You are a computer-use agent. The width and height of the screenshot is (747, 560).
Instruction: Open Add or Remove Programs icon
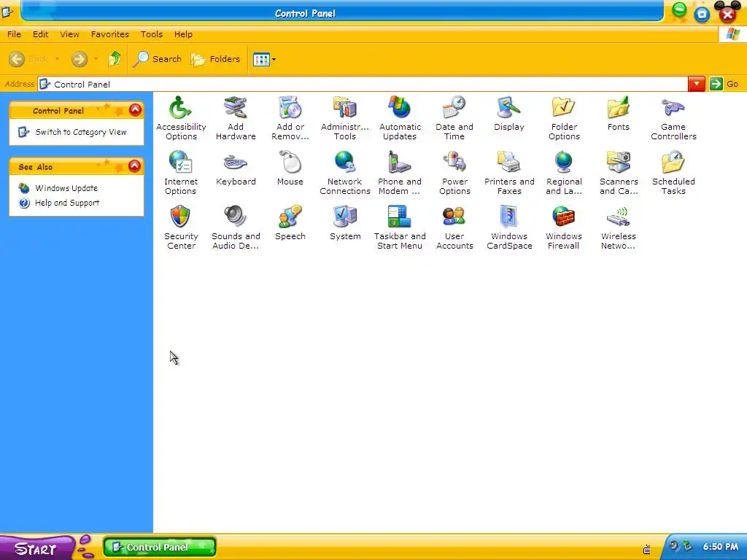coord(290,117)
